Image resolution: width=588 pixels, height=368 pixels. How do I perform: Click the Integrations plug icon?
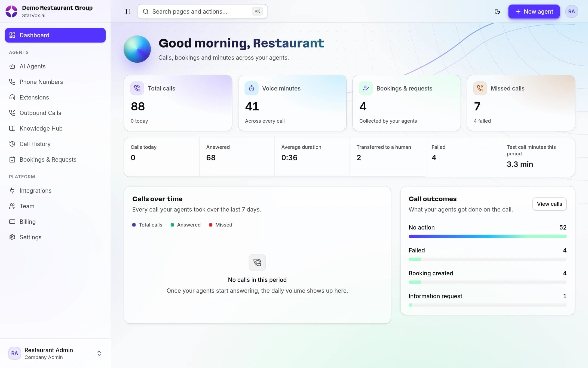(12, 191)
